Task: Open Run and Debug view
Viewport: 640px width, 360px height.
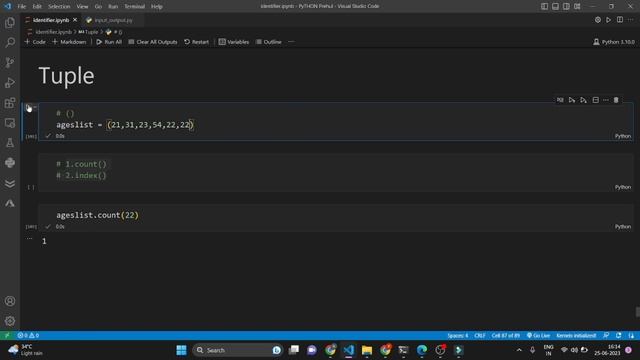Action: tap(10, 82)
